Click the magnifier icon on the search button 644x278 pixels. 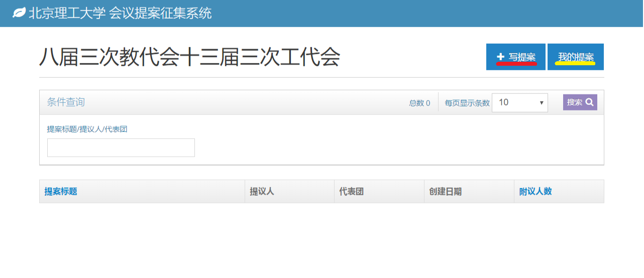[589, 102]
